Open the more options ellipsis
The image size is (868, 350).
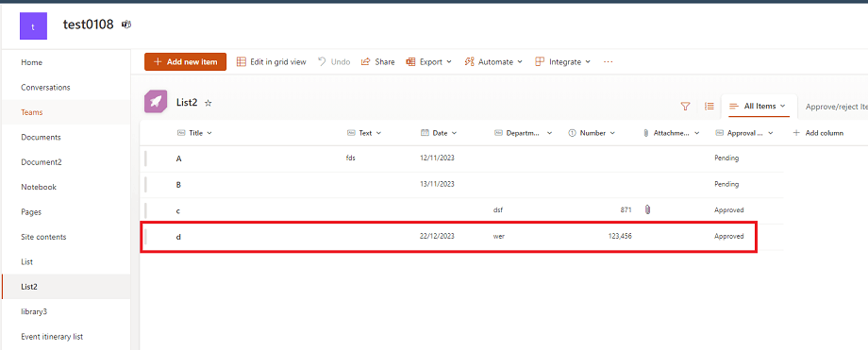pyautogui.click(x=609, y=62)
